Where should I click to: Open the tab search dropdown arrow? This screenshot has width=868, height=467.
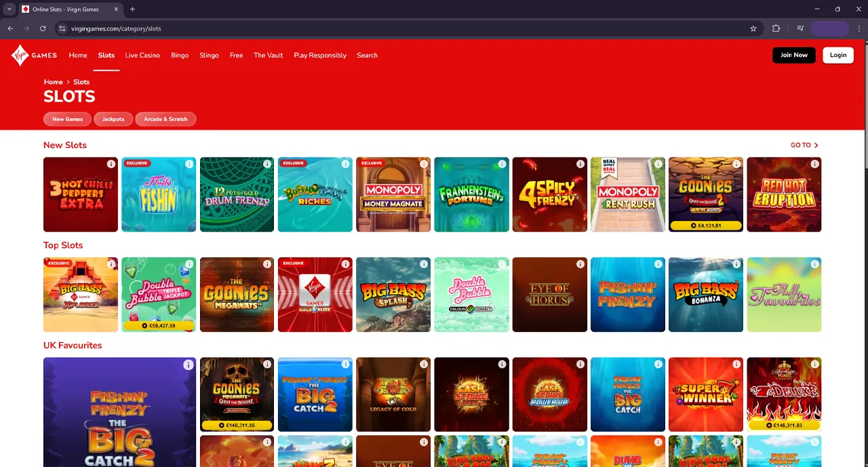pos(9,10)
